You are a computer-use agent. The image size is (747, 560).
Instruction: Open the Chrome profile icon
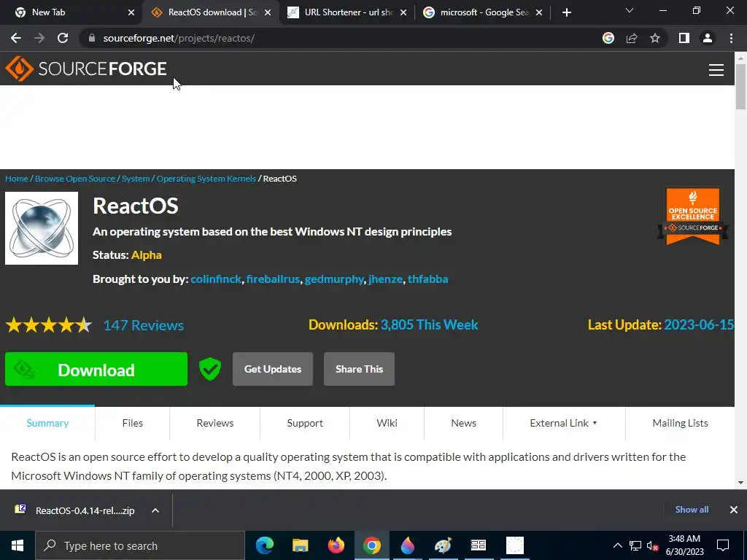(708, 38)
